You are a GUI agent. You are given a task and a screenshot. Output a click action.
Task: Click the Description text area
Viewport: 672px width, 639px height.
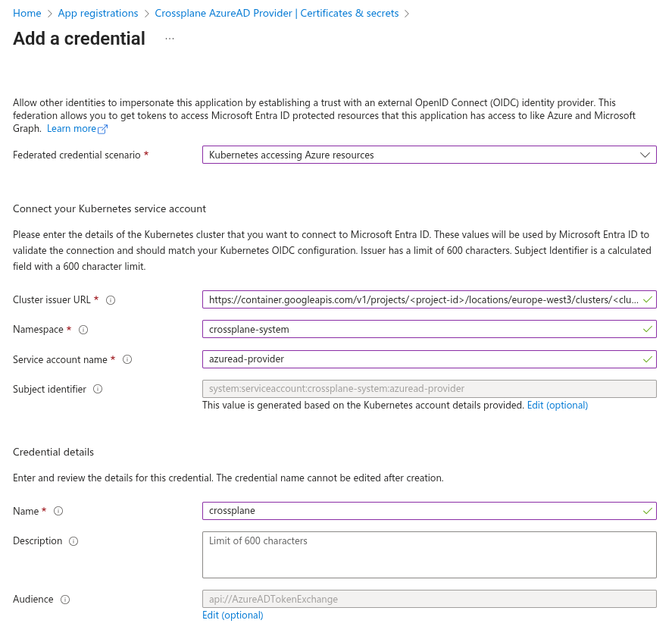pyautogui.click(x=429, y=555)
